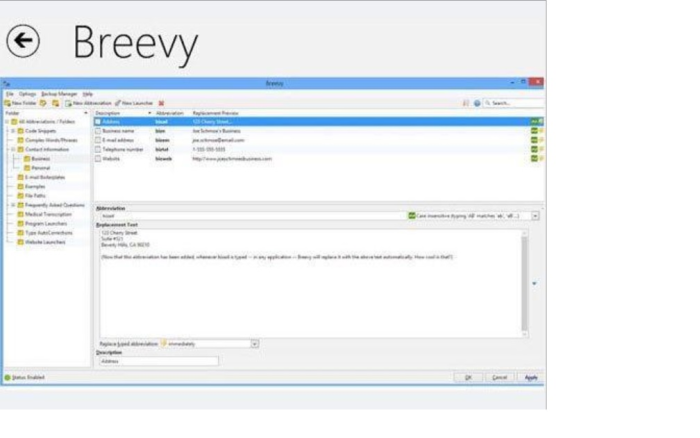Click the Apply button
This screenshot has width=700, height=438.
531,378
